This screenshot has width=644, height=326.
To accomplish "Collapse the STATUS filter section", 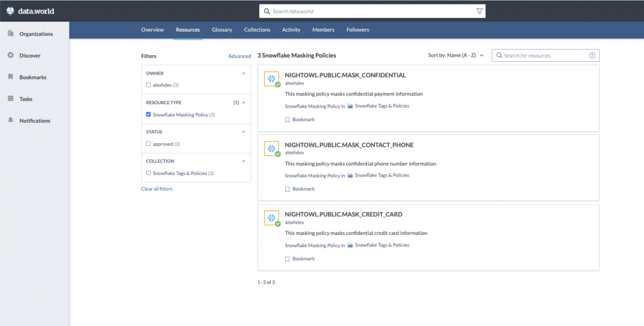I will 244,132.
